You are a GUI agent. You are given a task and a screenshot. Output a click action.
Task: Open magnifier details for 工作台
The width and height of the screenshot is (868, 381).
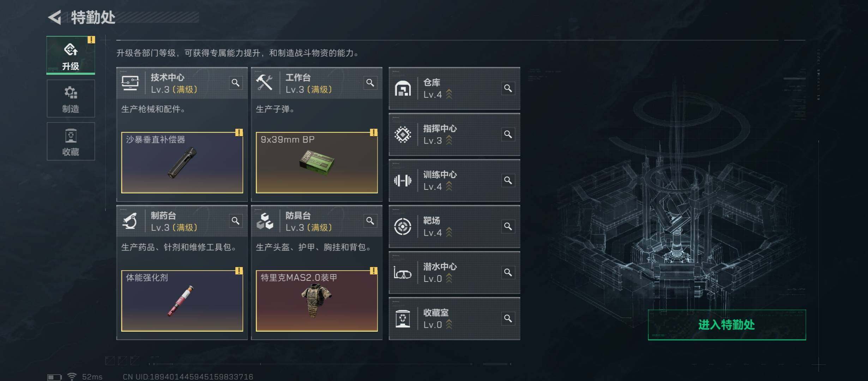point(370,83)
